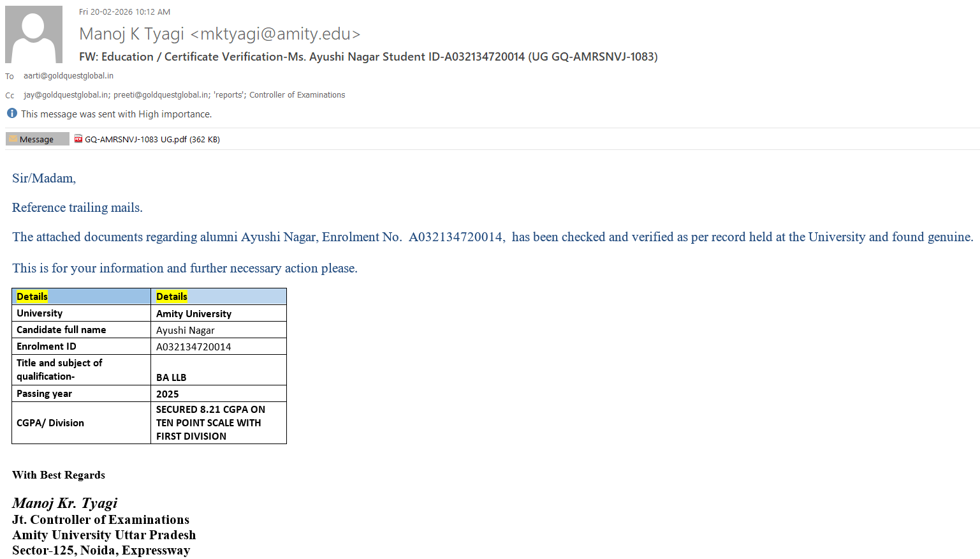Click the envelope icon on Message button
Viewport: 980px width, 559px height.
click(13, 138)
